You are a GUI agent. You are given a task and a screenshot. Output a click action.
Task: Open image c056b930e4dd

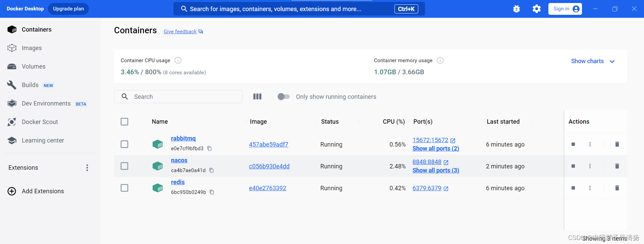pos(269,166)
